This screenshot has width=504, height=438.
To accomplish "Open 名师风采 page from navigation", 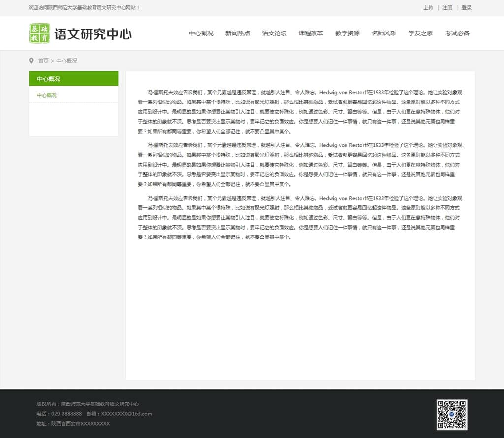I will 384,34.
